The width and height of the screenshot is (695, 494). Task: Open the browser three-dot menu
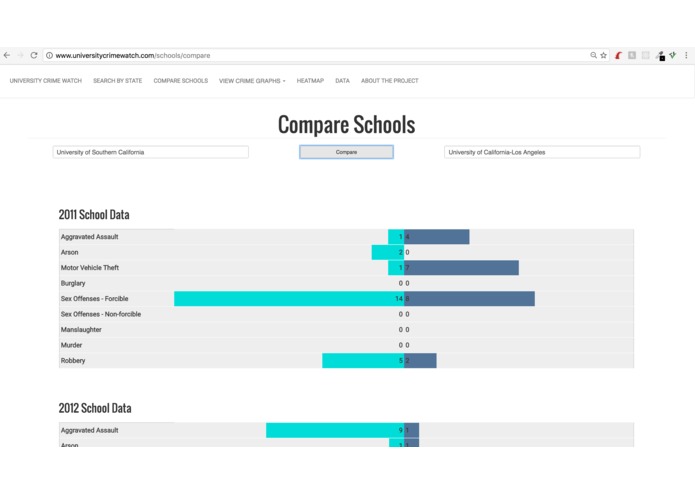tap(686, 55)
